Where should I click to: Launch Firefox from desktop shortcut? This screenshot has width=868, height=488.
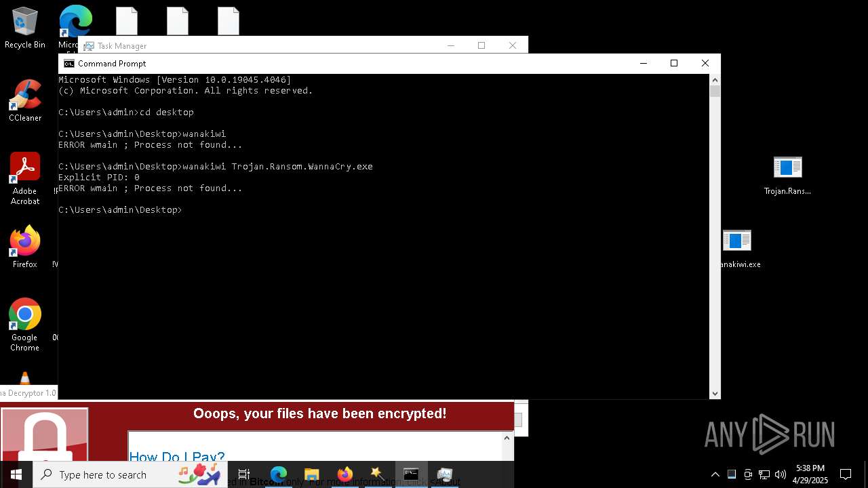pos(25,247)
